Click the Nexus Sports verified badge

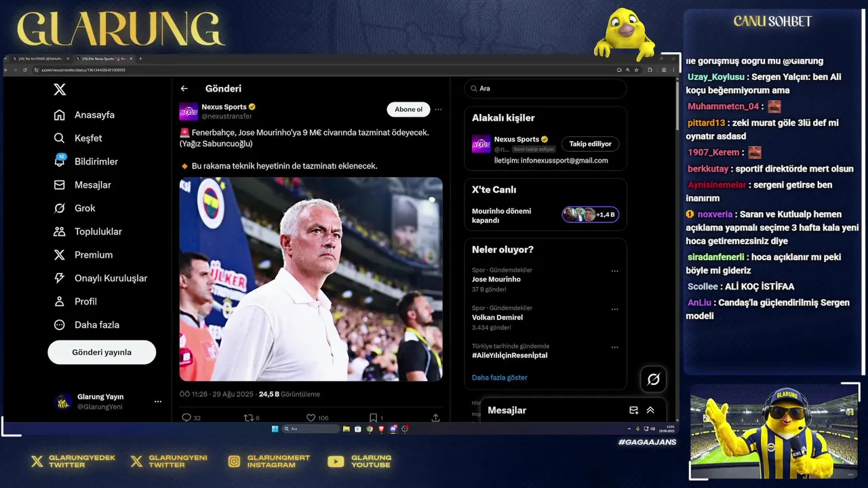coord(252,107)
